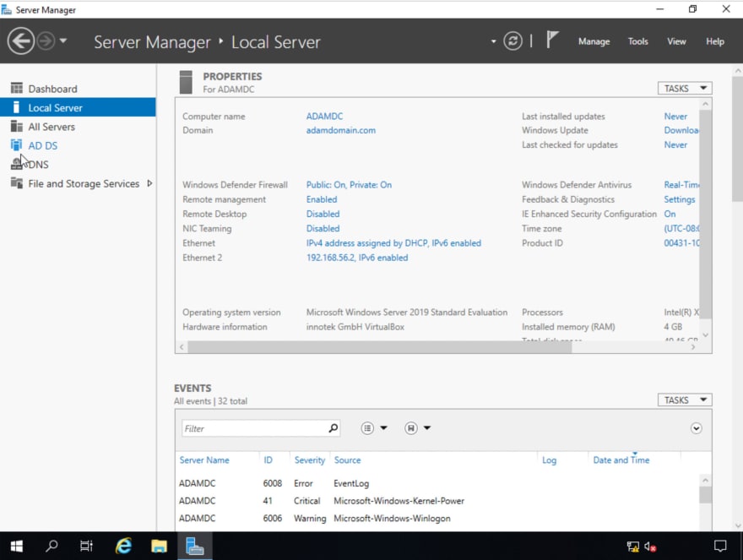Click the All Servers icon
Screen dimensions: 743x560
[17, 126]
